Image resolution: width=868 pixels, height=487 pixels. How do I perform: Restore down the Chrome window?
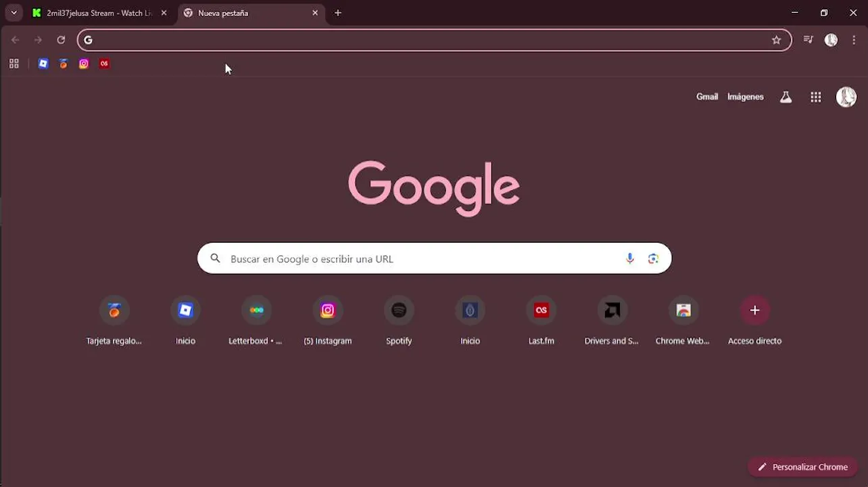click(824, 13)
